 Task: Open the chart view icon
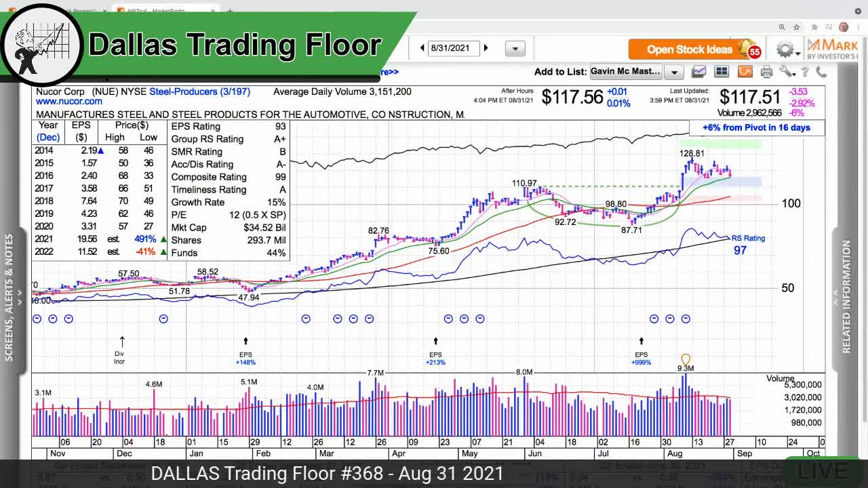click(698, 71)
